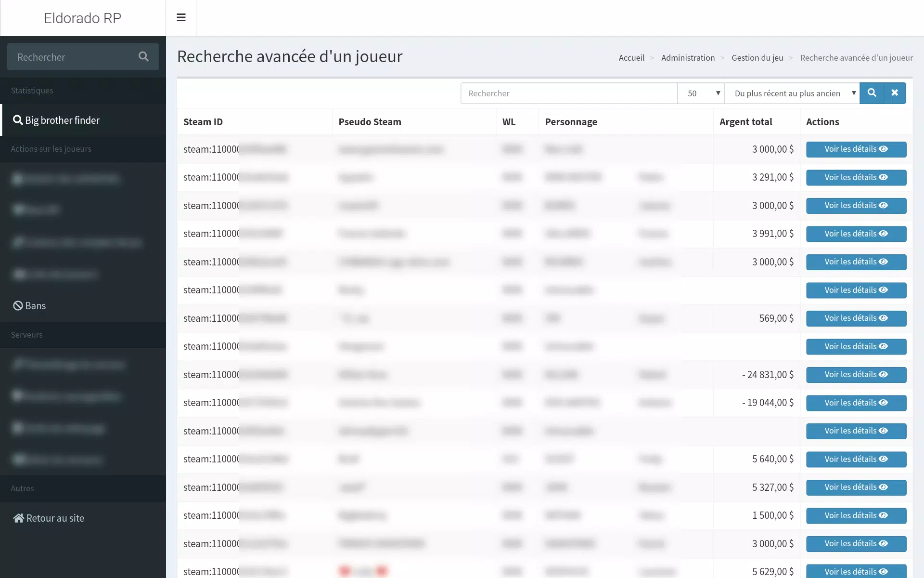View details for the 1 500,00 $ row
This screenshot has height=578, width=924.
[x=856, y=515]
